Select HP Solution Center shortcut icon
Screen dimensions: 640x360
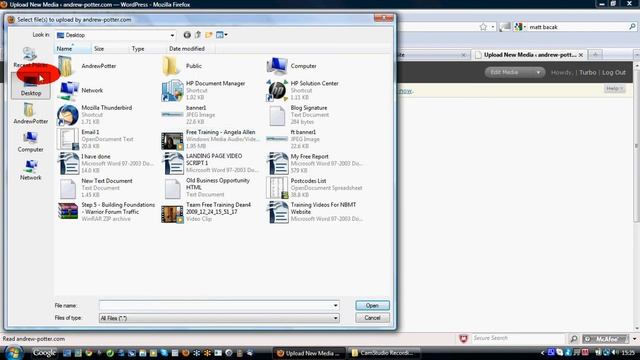(277, 91)
